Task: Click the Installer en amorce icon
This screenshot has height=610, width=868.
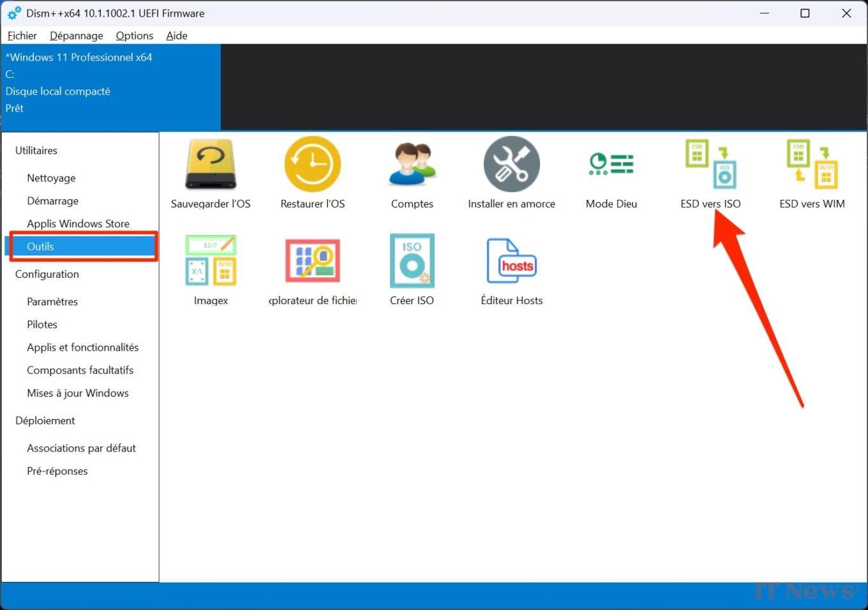Action: (511, 165)
